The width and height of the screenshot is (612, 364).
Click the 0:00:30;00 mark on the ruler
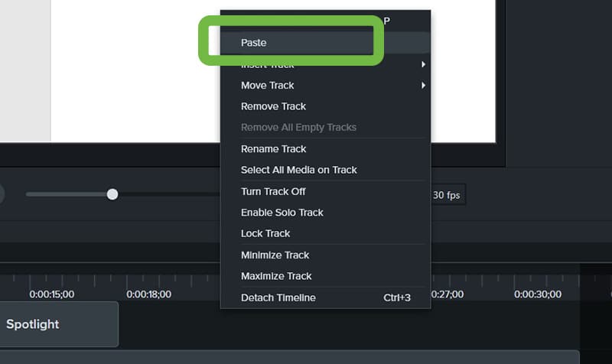coord(538,294)
